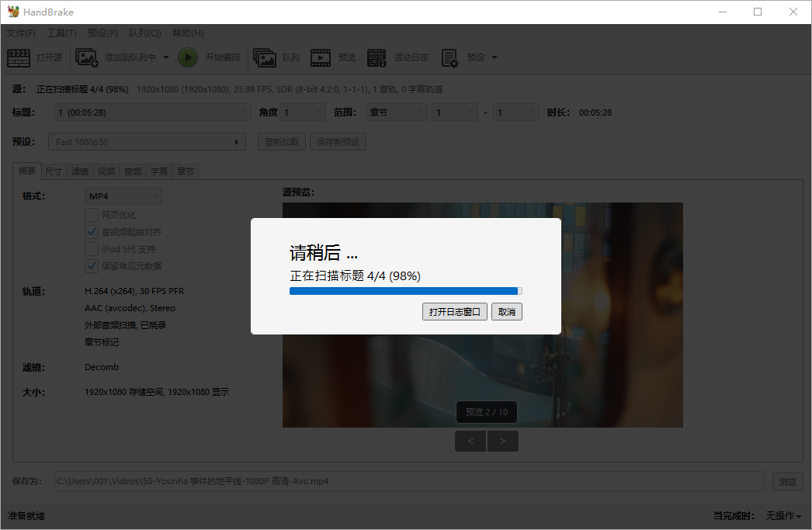Screen dimensions: 812x530
Task: Toggle the 音视频起始对齐 checkbox
Action: pyautogui.click(x=92, y=232)
